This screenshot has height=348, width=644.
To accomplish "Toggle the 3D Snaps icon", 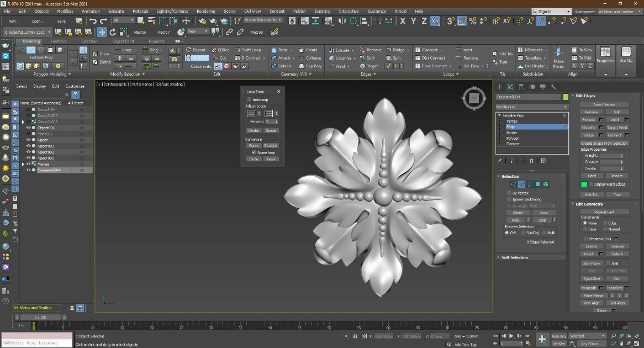I will 451,20.
